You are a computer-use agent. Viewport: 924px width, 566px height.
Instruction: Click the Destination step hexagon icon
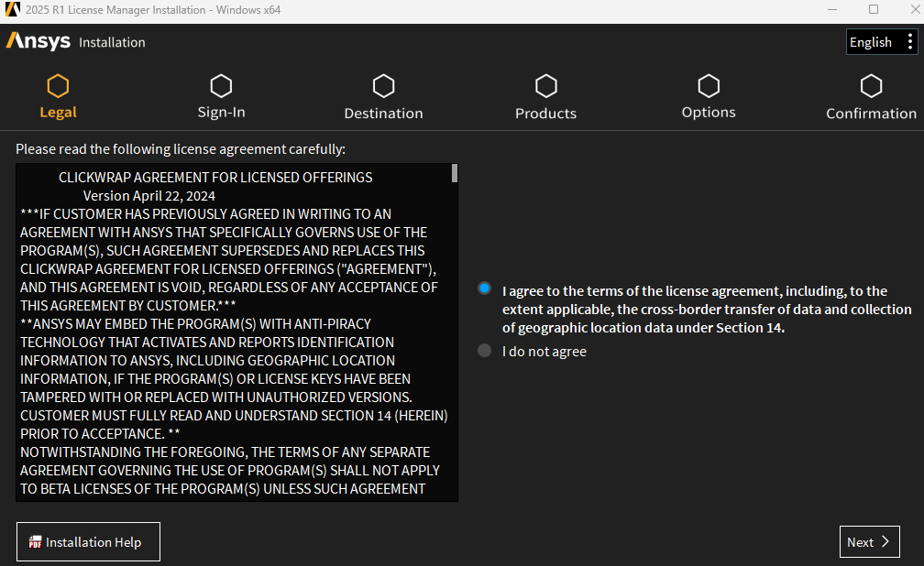click(383, 86)
